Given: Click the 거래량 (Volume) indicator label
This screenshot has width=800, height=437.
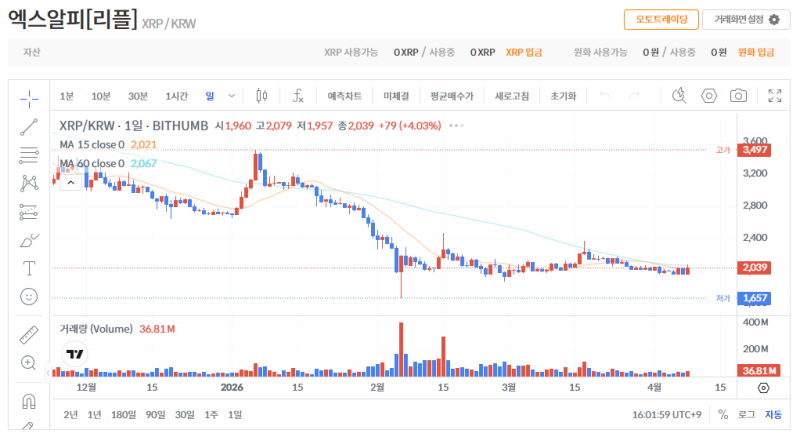Looking at the screenshot, I should pos(96,329).
